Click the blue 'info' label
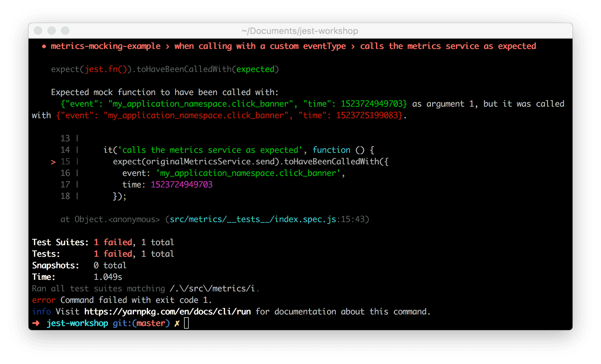Viewport: 601px width, 364px height. point(41,312)
